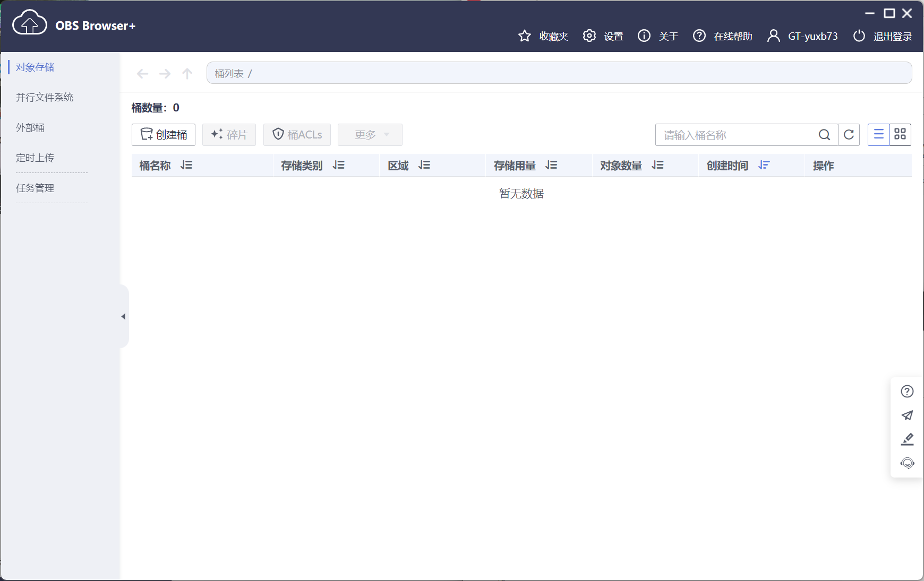Open Settings (设置) gear icon
The image size is (924, 581).
click(x=589, y=36)
